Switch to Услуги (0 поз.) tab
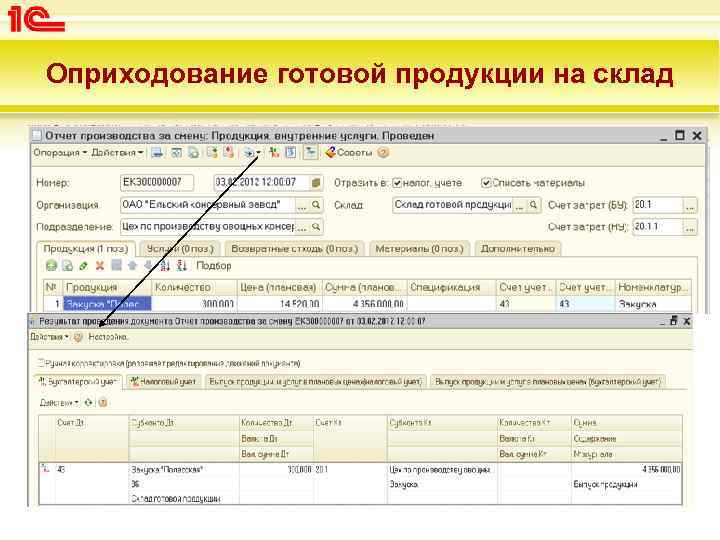This screenshot has width=720, height=540. tap(180, 249)
